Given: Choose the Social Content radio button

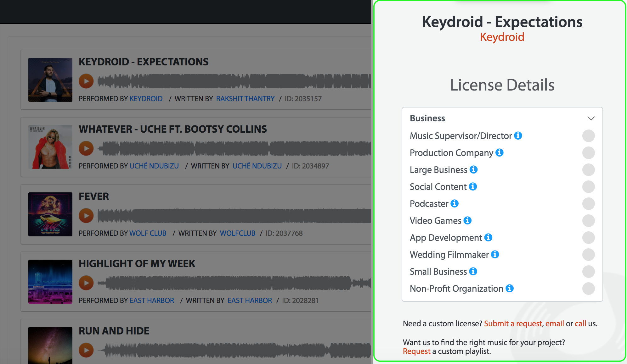Looking at the screenshot, I should (589, 187).
